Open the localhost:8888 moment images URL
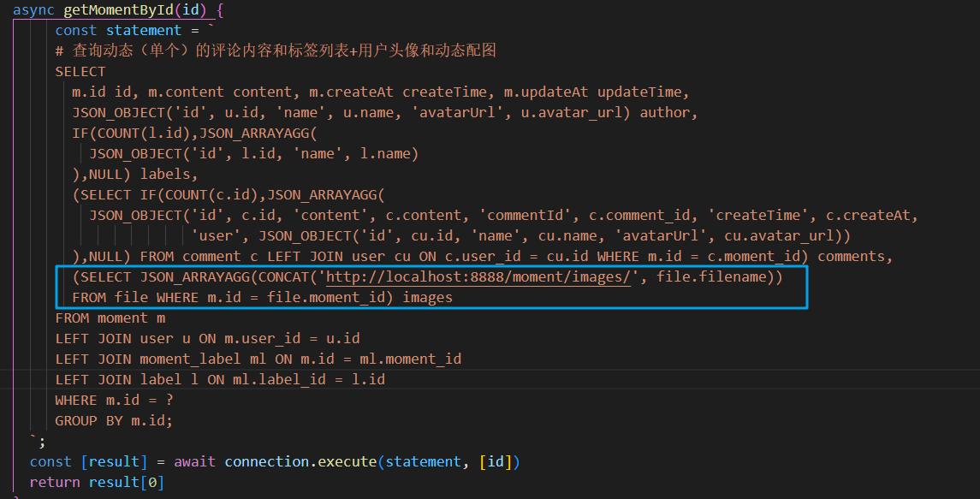 478,277
